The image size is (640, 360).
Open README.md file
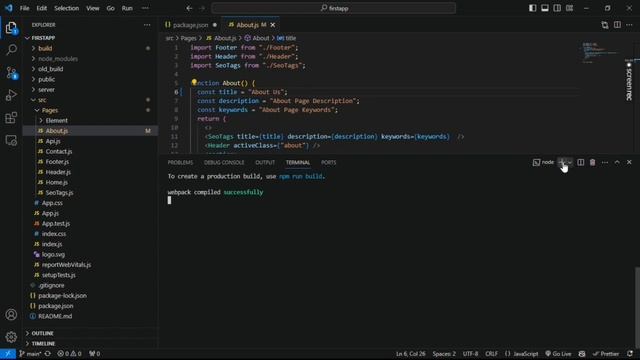coord(90,316)
